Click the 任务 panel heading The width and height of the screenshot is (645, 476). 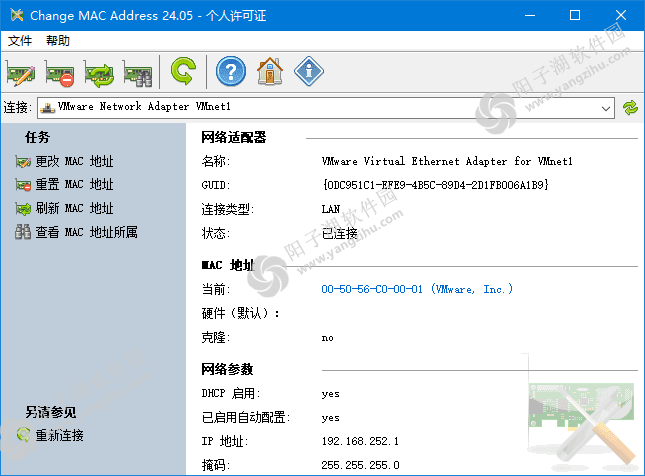pyautogui.click(x=37, y=137)
